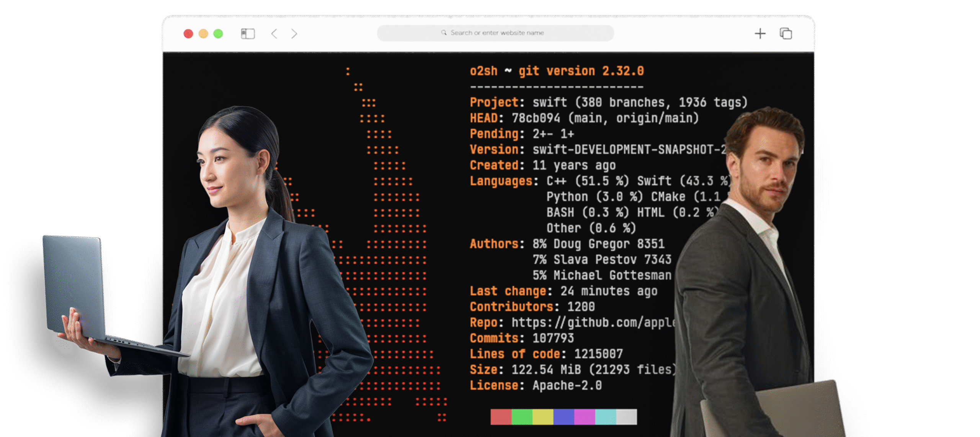This screenshot has width=980, height=437.
Task: Click the blue color block
Action: [563, 417]
